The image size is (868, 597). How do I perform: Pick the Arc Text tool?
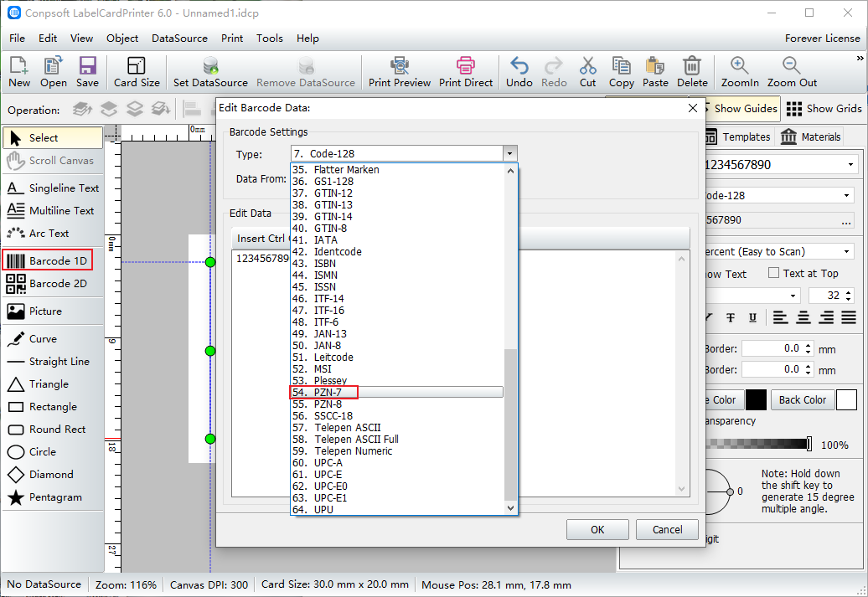tap(53, 234)
